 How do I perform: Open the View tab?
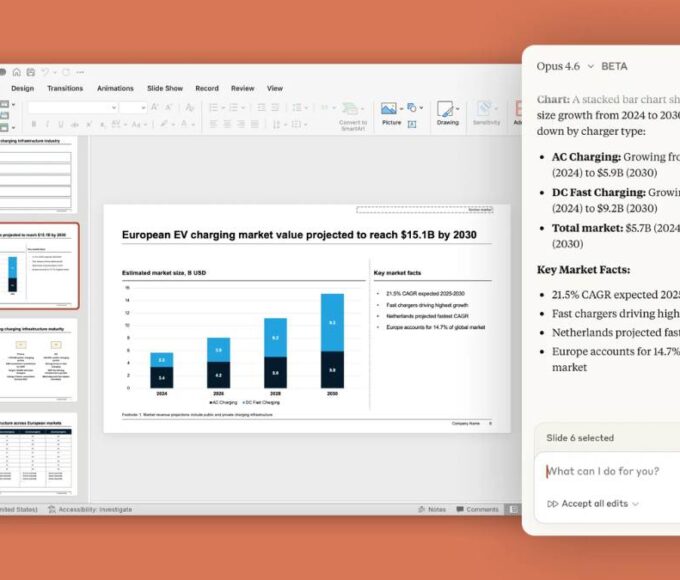[x=275, y=88]
